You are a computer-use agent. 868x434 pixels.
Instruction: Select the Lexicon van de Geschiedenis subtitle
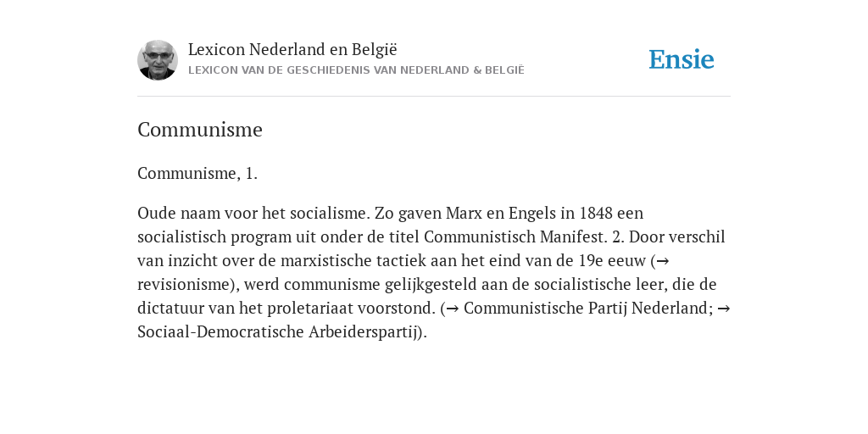click(356, 70)
